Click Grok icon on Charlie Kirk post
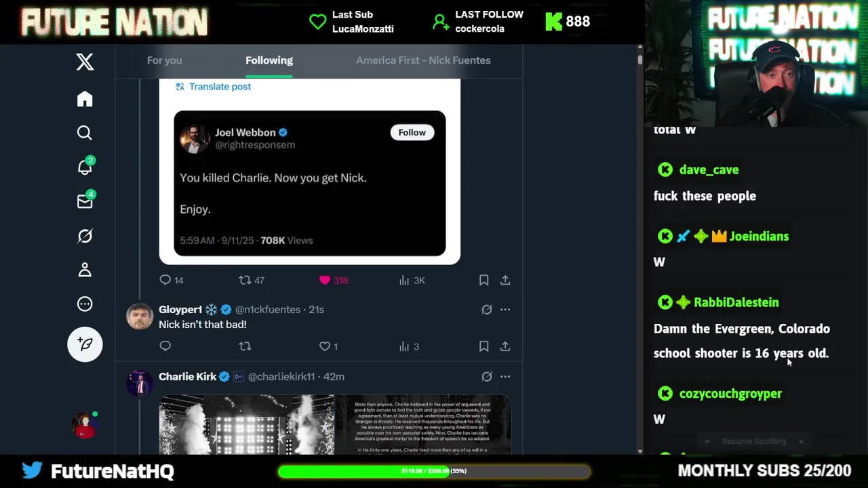 pyautogui.click(x=486, y=376)
